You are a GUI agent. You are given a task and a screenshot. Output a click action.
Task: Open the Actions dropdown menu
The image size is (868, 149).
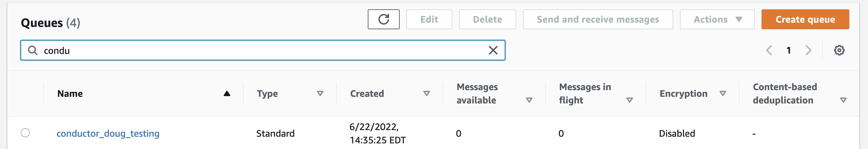(x=717, y=20)
